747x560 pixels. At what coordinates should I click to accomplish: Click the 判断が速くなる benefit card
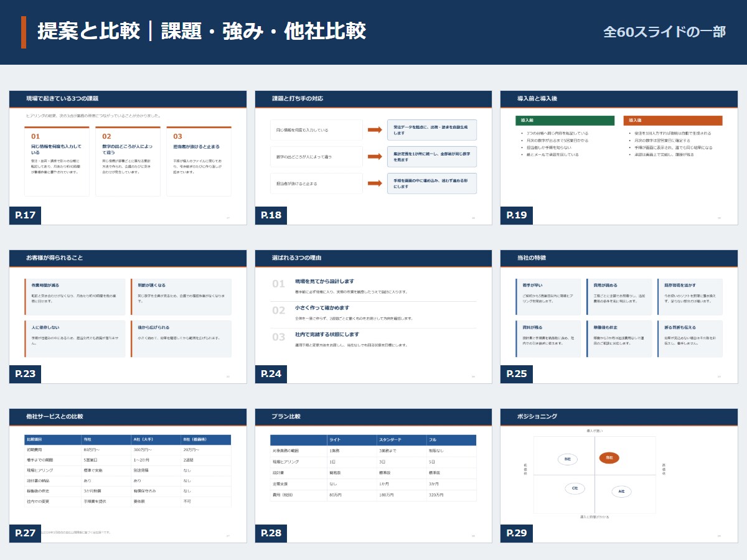(181, 297)
